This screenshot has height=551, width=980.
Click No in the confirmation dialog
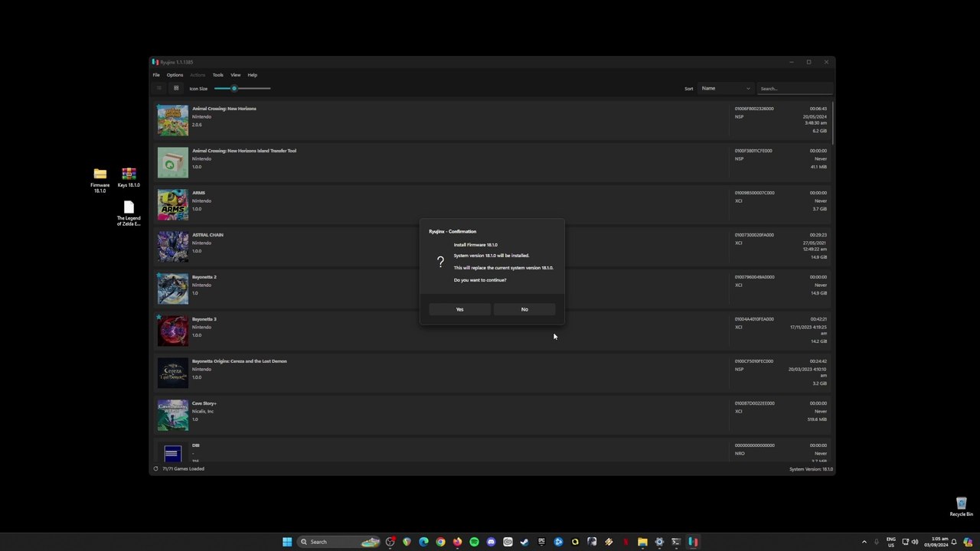tap(524, 309)
